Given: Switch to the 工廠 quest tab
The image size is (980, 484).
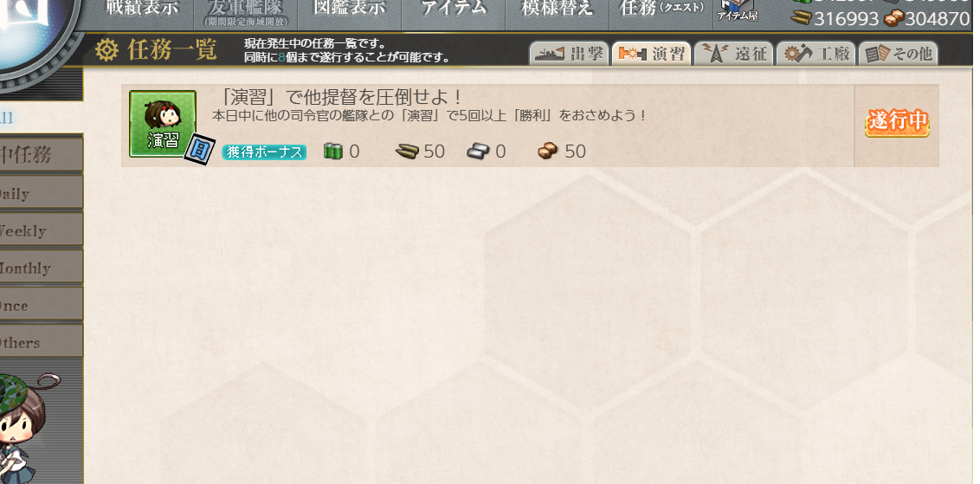Looking at the screenshot, I should pos(816,54).
